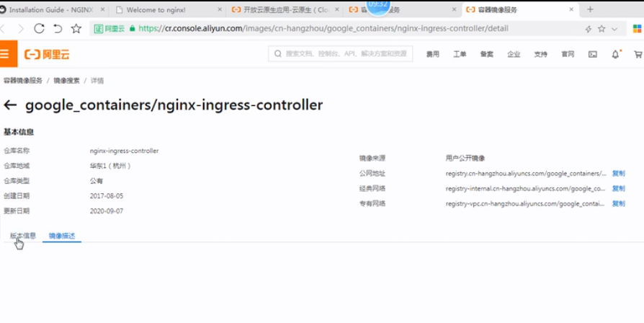Open 官网 in top navigation
This screenshot has height=323, width=644.
point(568,54)
